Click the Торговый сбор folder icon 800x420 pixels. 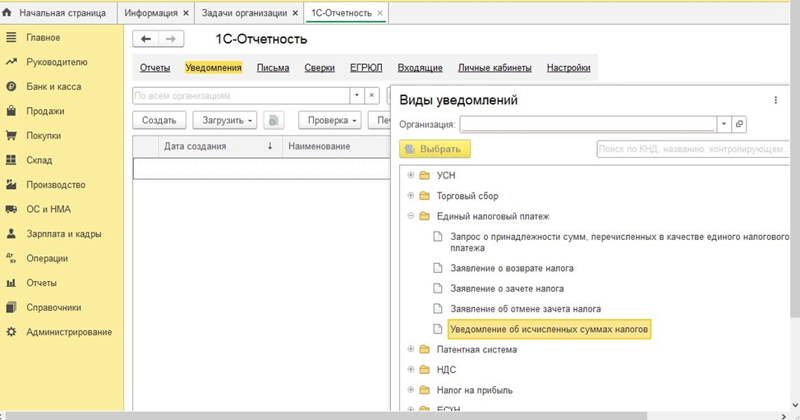coord(424,196)
